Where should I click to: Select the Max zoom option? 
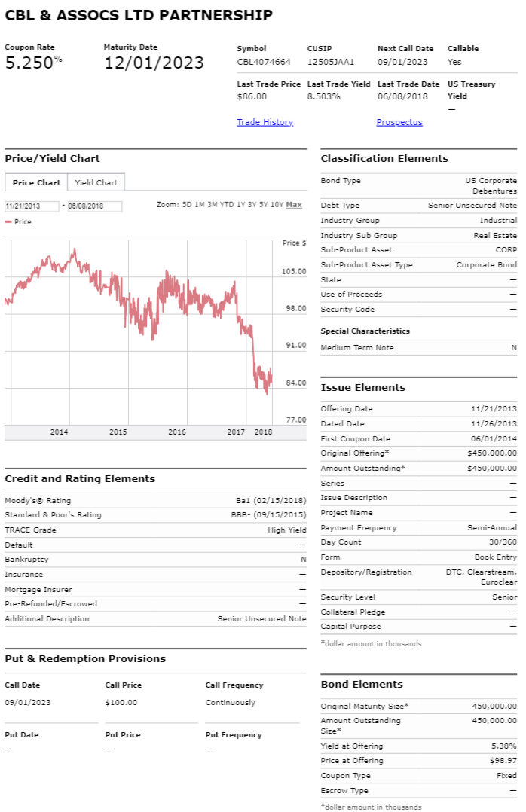294,205
